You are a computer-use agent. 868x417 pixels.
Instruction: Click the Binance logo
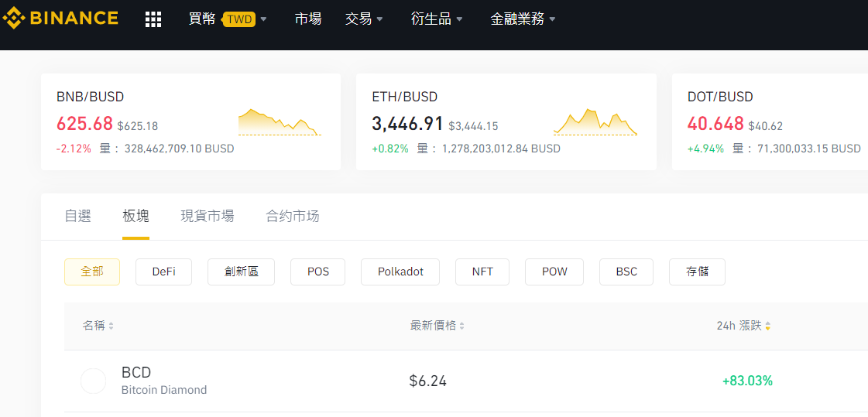coord(60,19)
